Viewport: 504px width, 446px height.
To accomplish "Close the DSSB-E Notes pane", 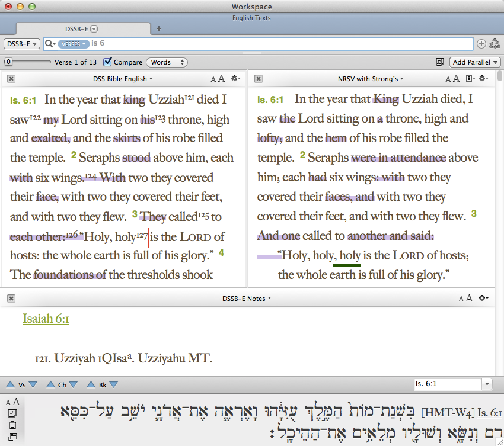I will [11, 299].
